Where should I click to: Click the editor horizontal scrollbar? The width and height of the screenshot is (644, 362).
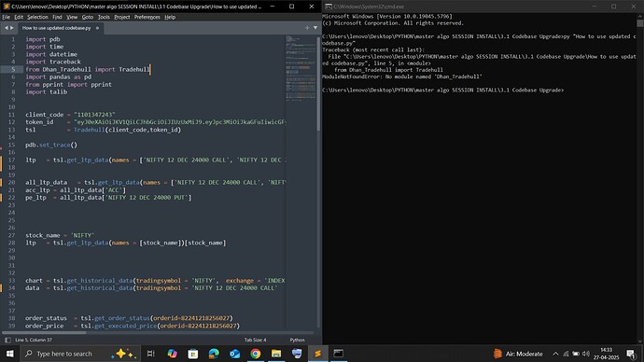[44, 332]
